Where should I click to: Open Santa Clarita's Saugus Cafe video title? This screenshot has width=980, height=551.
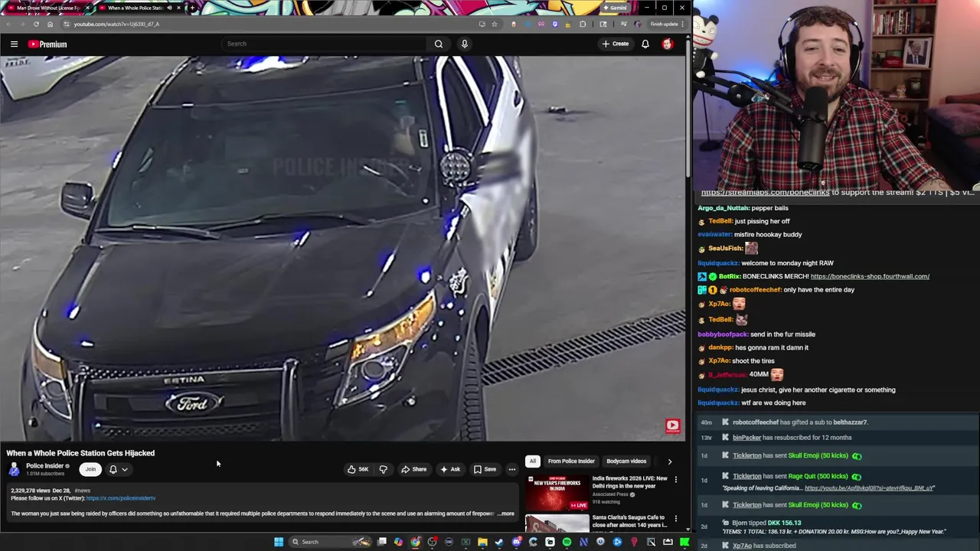click(629, 521)
